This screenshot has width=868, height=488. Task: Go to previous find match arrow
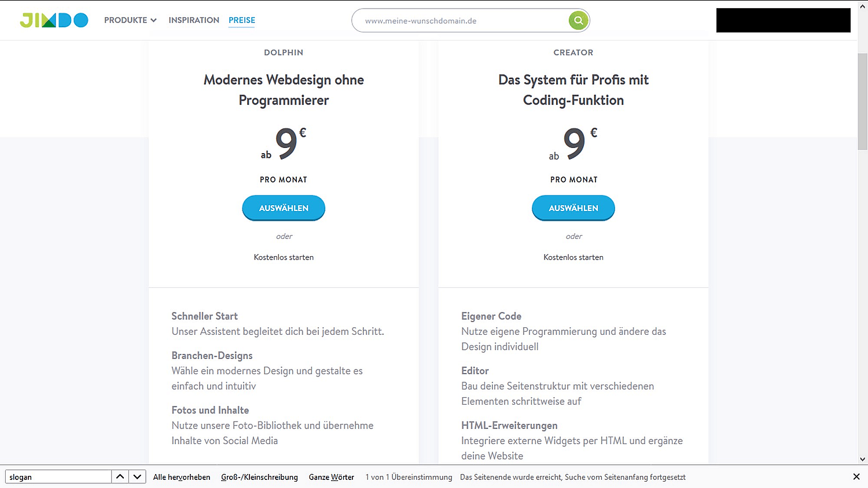(120, 477)
